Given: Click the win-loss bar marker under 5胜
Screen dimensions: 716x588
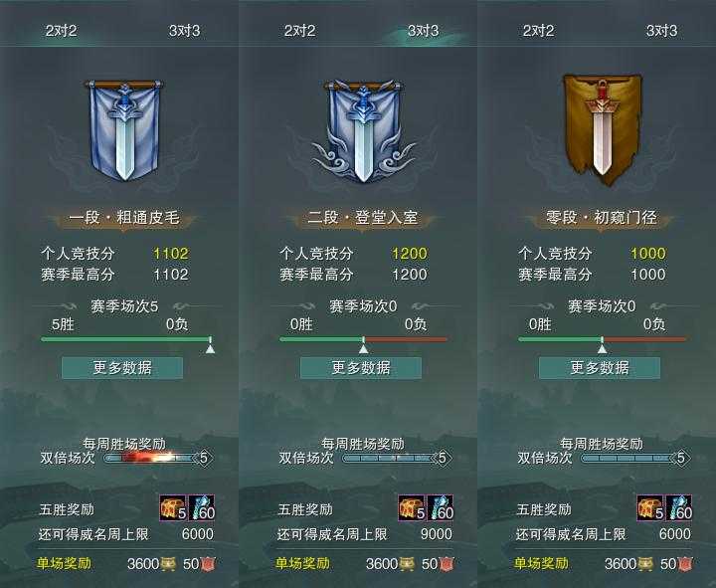Looking at the screenshot, I should pos(210,349).
